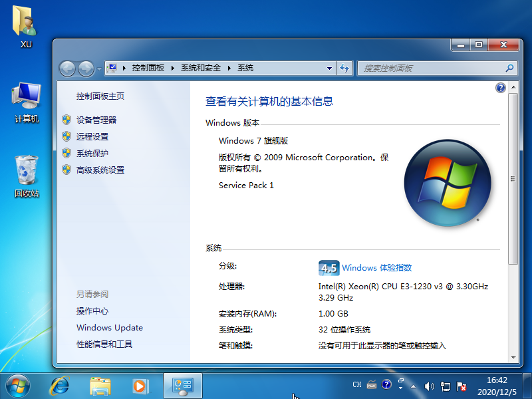Launch Windows Media Player from taskbar
532x399 pixels.
140,385
